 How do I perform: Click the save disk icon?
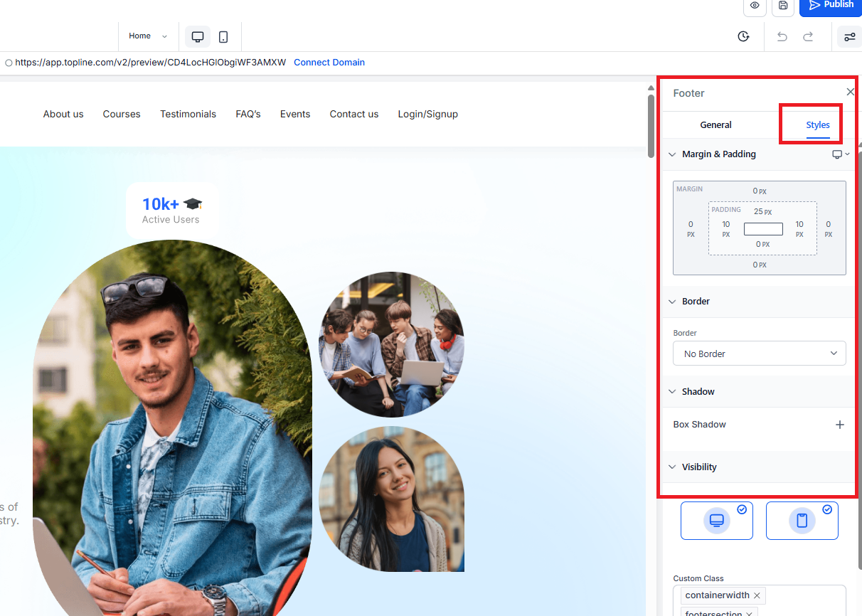point(783,6)
